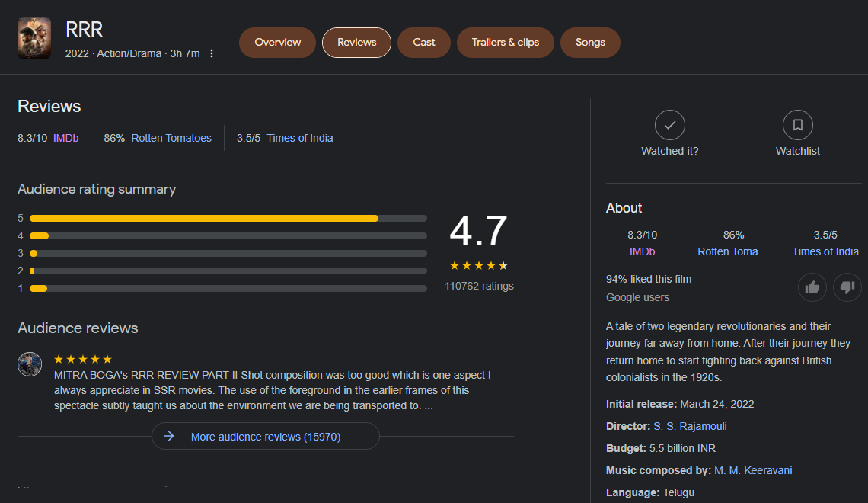Screen dimensions: 868x503
Task: Select the Reviews tab
Action: point(356,43)
